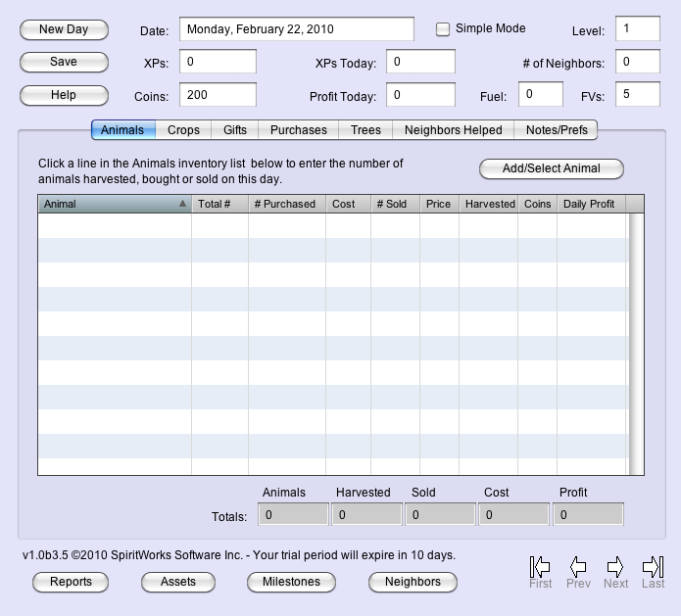Go to the Next record arrow icon
Viewport: 681px width, 616px height.
tap(615, 566)
